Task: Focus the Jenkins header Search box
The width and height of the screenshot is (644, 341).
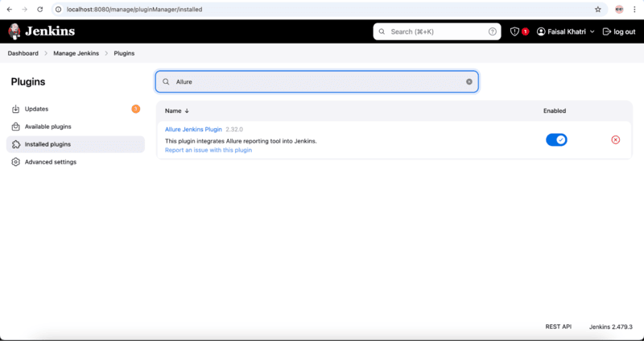Action: (437, 31)
